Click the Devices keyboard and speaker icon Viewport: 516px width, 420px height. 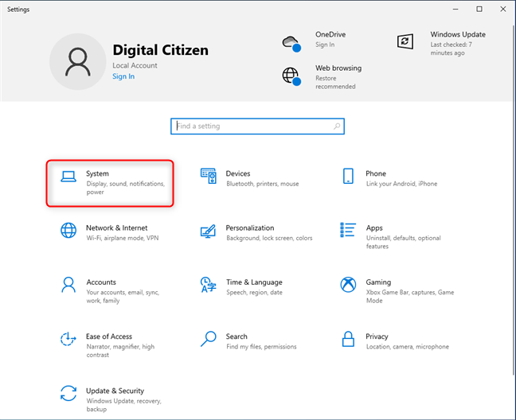209,176
